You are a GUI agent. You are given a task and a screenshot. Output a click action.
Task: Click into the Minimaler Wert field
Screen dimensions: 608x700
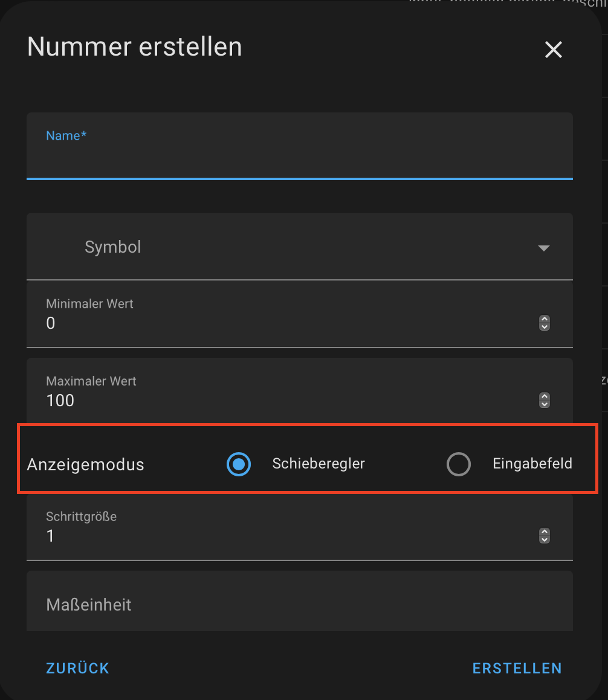300,314
